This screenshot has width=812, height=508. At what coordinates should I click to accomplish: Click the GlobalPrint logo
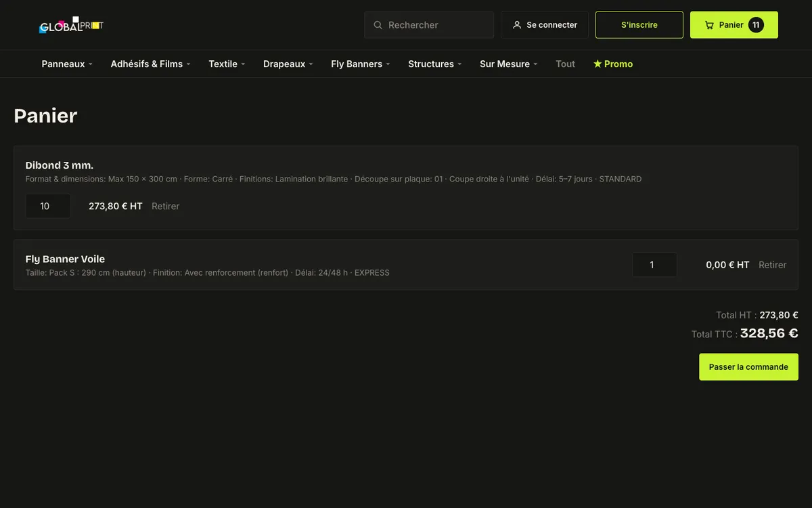(71, 25)
